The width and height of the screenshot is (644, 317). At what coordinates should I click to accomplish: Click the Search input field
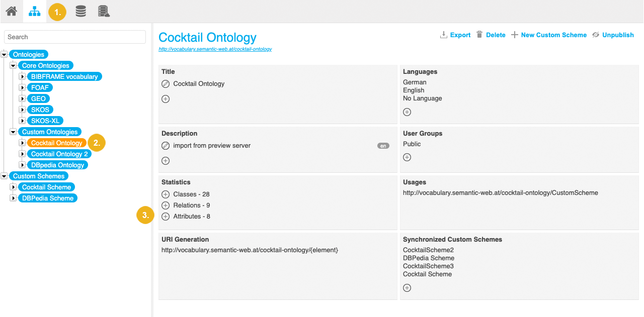74,37
